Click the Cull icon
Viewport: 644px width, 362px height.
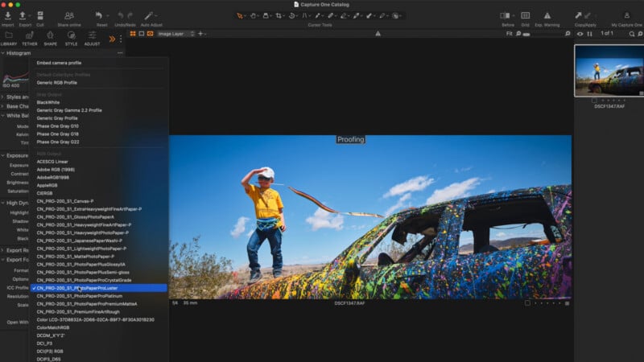coord(39,15)
